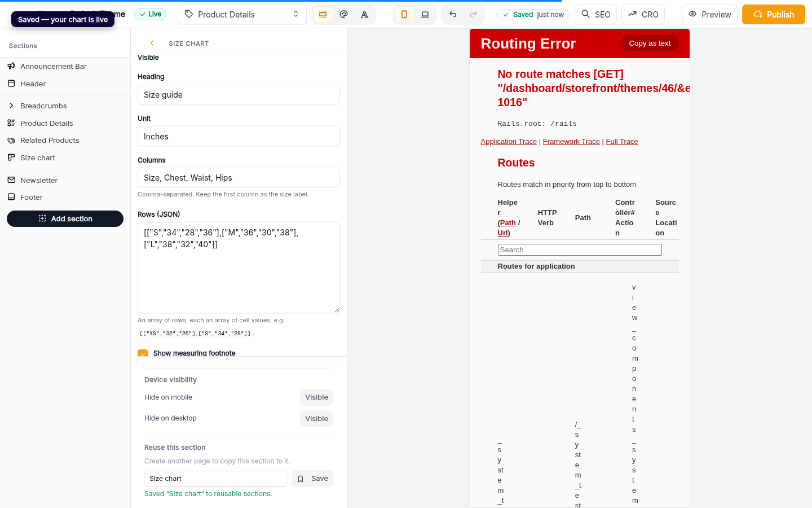Expand the Breadcrumbs section chevron

point(11,106)
